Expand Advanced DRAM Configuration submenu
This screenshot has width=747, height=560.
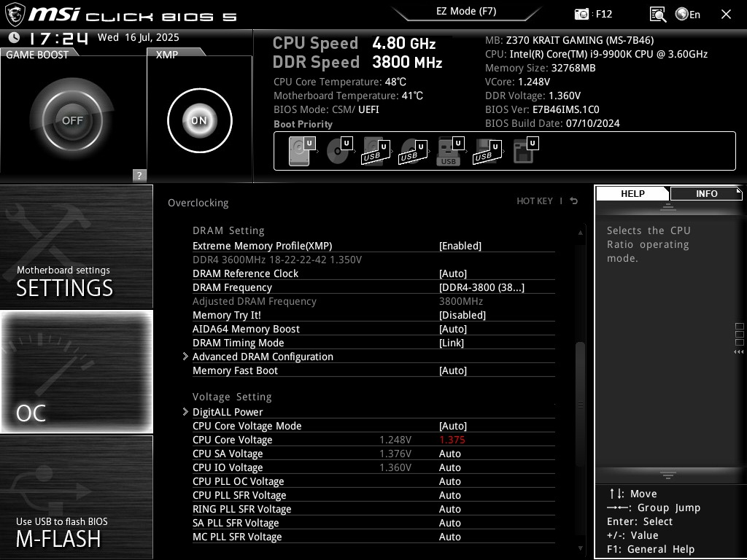point(263,357)
